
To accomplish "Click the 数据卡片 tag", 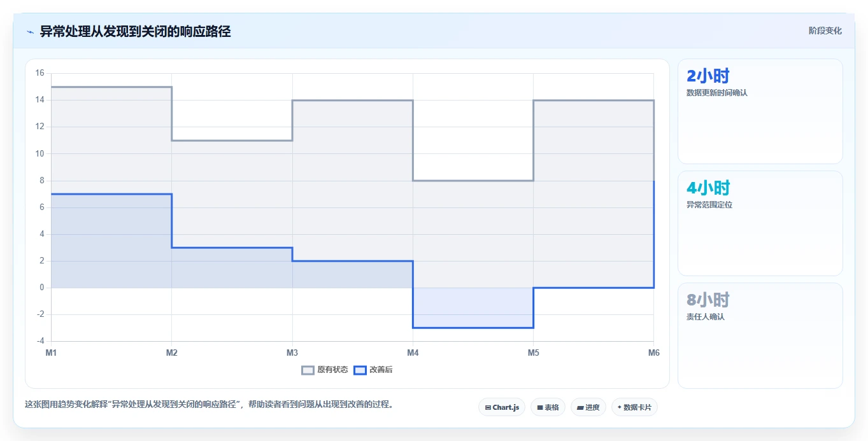I will tap(634, 407).
